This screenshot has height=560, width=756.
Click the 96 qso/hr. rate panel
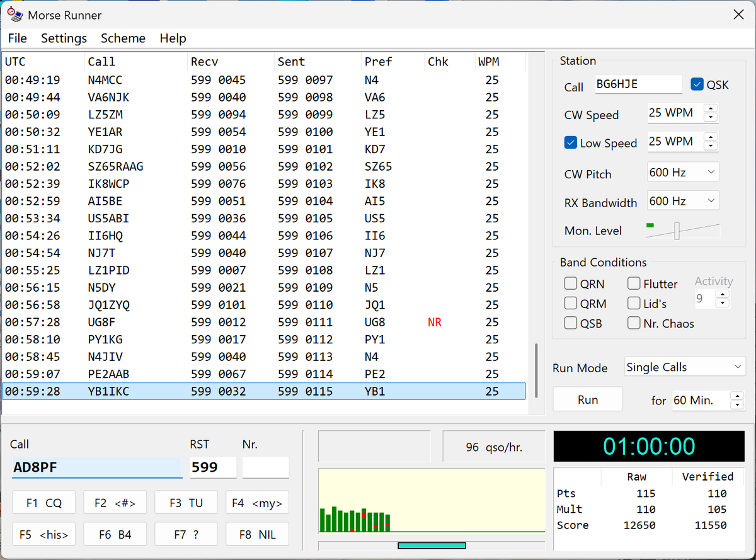(494, 447)
